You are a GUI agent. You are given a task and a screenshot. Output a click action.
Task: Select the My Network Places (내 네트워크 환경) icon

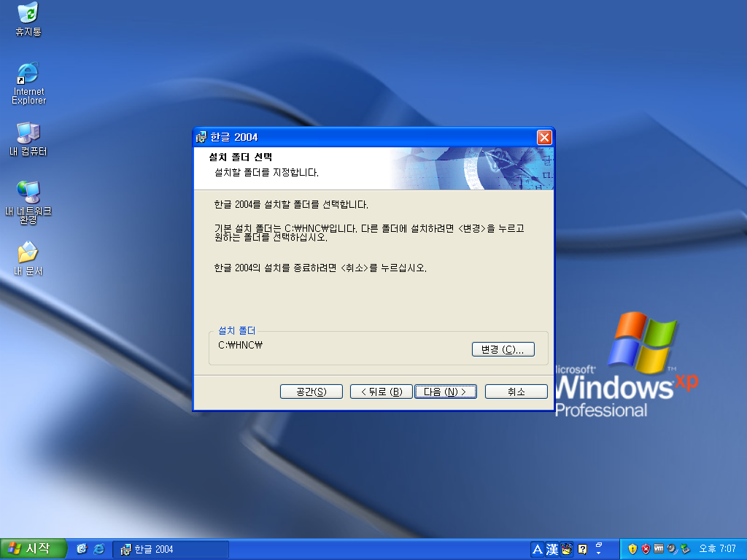pyautogui.click(x=28, y=203)
